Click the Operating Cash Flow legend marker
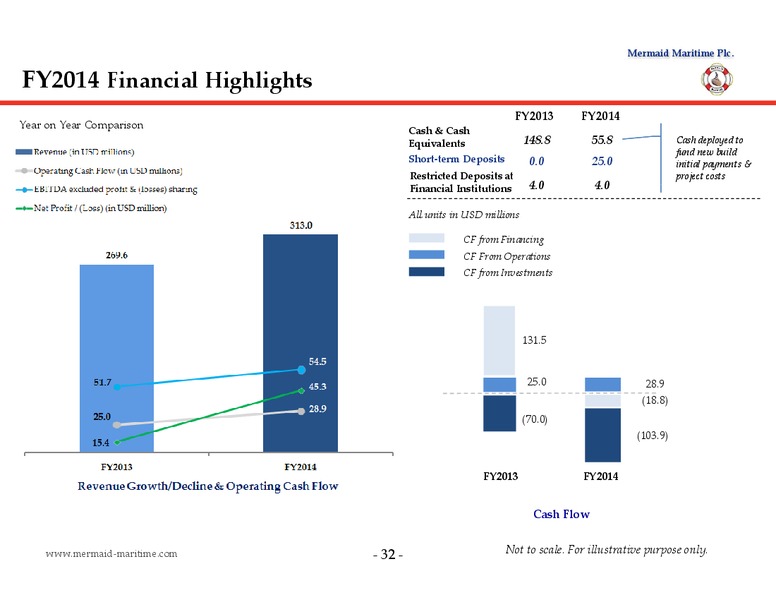776x600 pixels. [24, 171]
